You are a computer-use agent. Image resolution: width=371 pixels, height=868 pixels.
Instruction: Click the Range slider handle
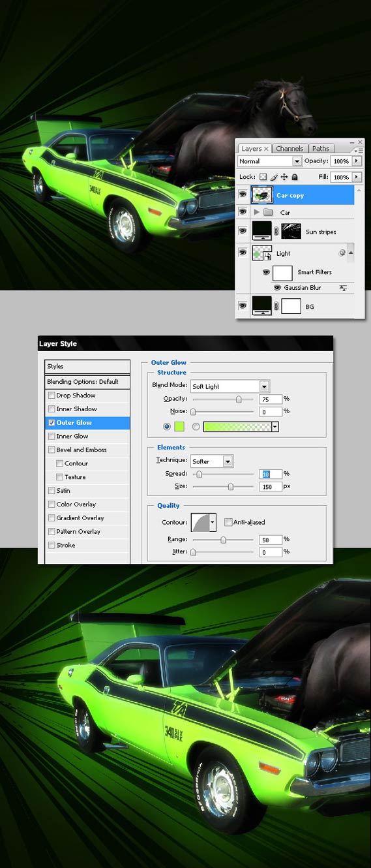pyautogui.click(x=224, y=540)
